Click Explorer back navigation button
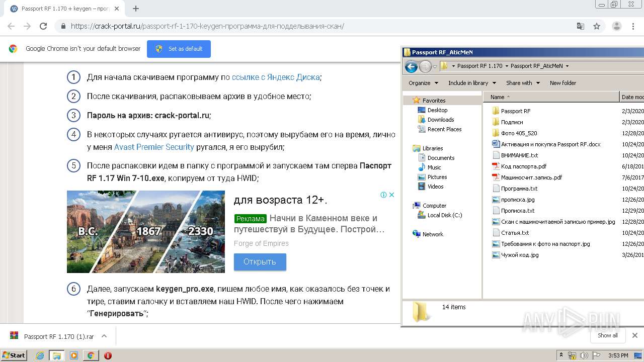The width and height of the screenshot is (644, 362). (x=411, y=66)
